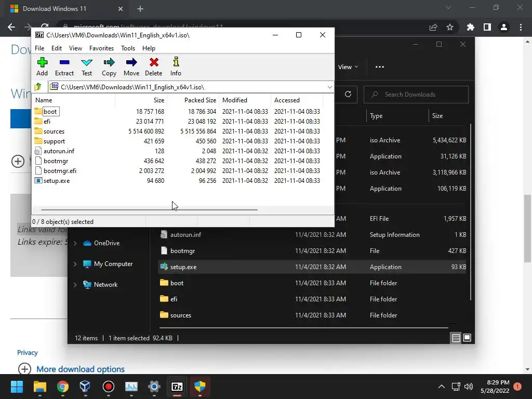Open Chrome side panel icon
Image resolution: width=532 pixels, height=399 pixels.
pos(487,27)
